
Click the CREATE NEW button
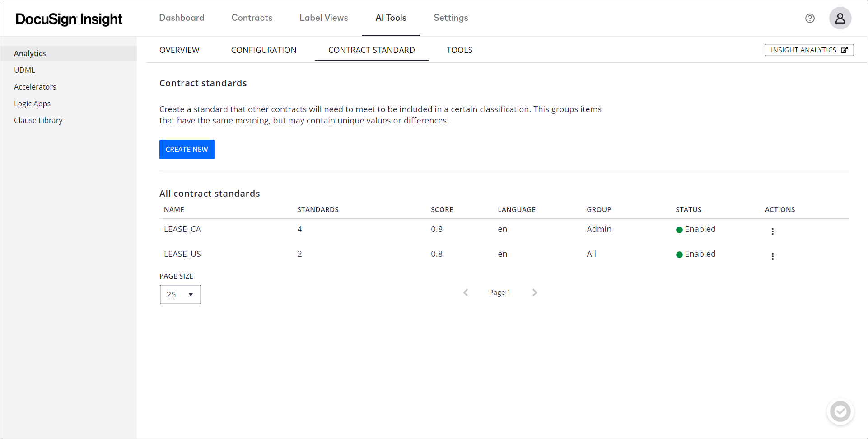[x=187, y=149]
